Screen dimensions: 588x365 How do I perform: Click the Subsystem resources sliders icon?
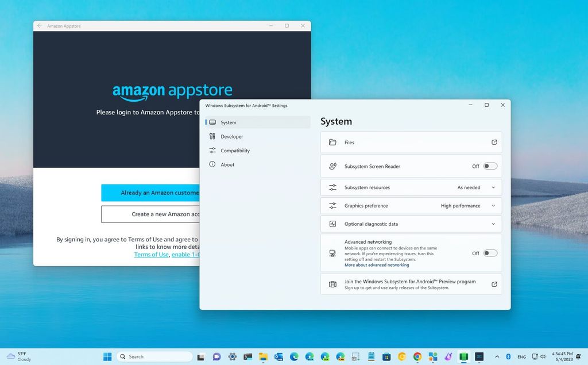[333, 187]
